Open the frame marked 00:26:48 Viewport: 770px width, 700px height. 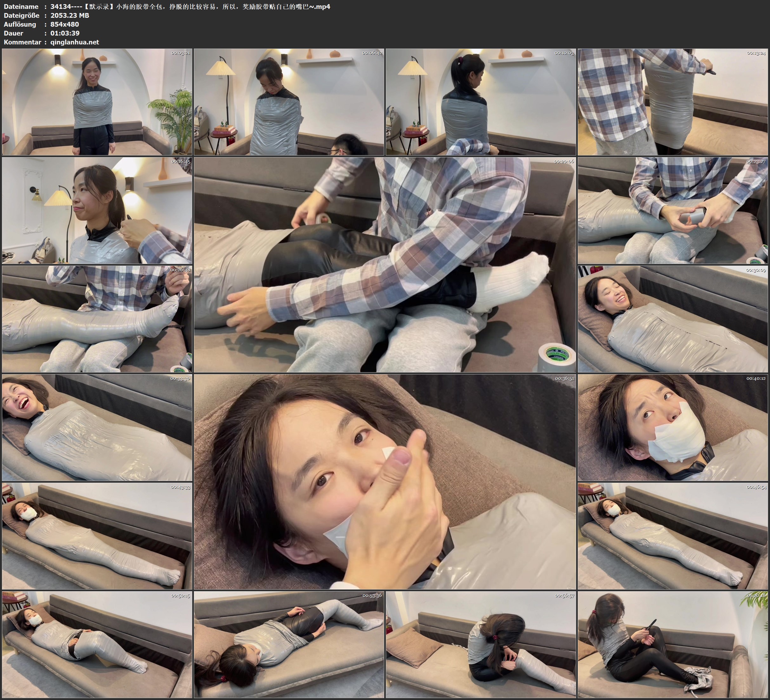coord(97,319)
